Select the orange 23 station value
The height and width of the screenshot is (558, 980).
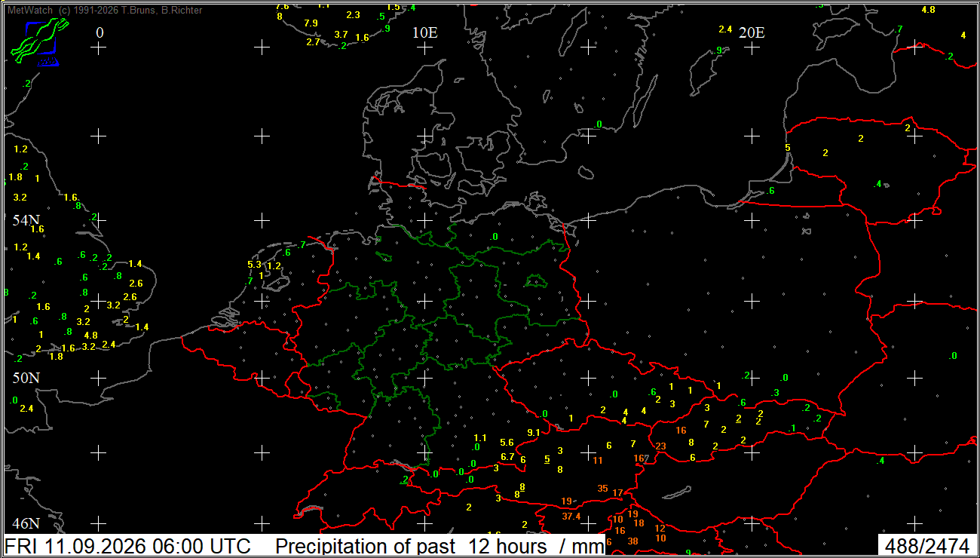coord(661,446)
